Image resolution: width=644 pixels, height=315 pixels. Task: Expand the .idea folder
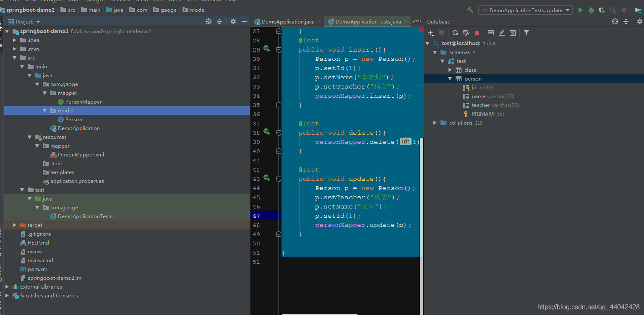tap(15, 40)
